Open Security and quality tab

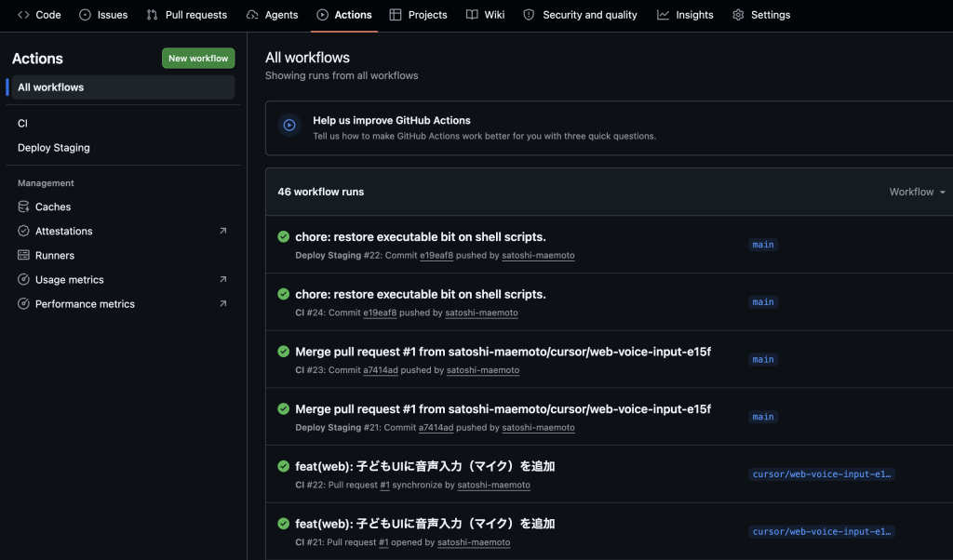581,15
